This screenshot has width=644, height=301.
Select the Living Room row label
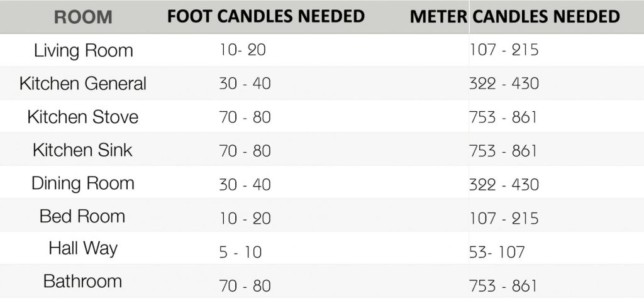pyautogui.click(x=83, y=50)
